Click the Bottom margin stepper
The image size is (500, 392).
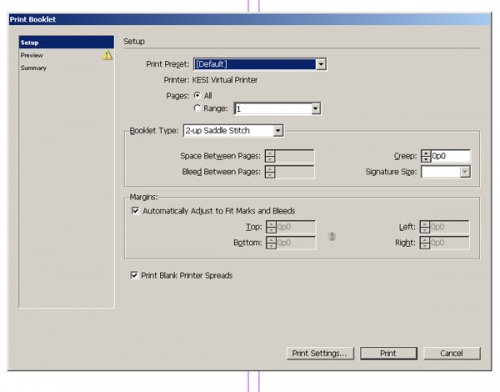tap(271, 242)
